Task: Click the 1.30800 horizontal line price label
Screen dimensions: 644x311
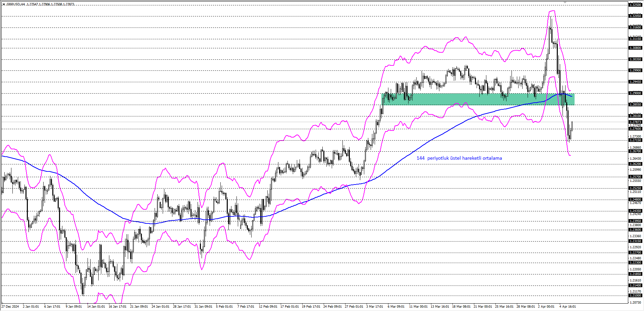Action: 635,48
